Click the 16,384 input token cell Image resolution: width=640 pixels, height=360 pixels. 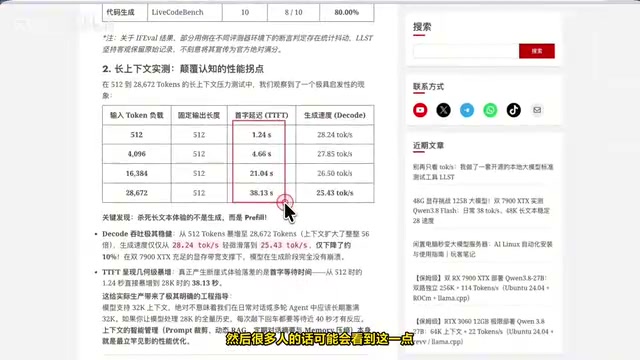137,173
